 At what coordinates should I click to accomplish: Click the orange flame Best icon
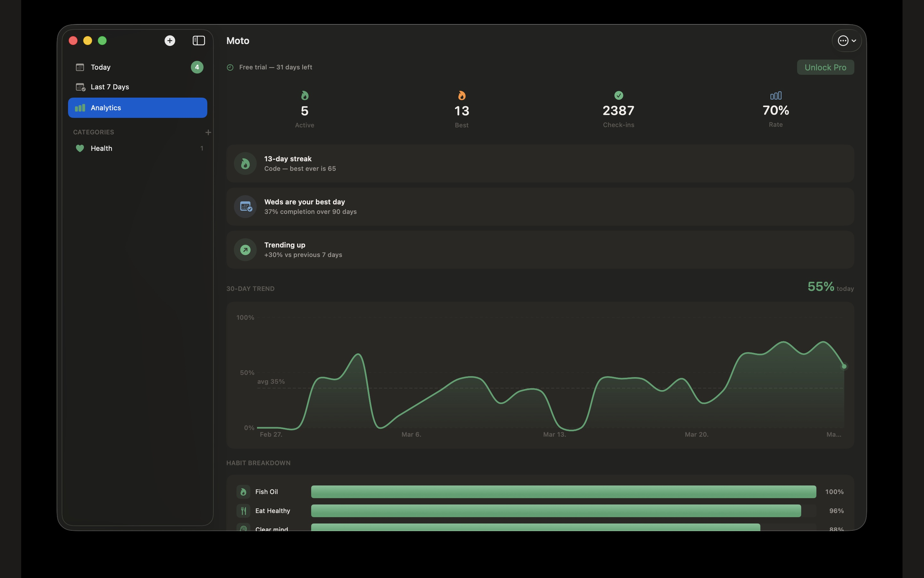(462, 95)
